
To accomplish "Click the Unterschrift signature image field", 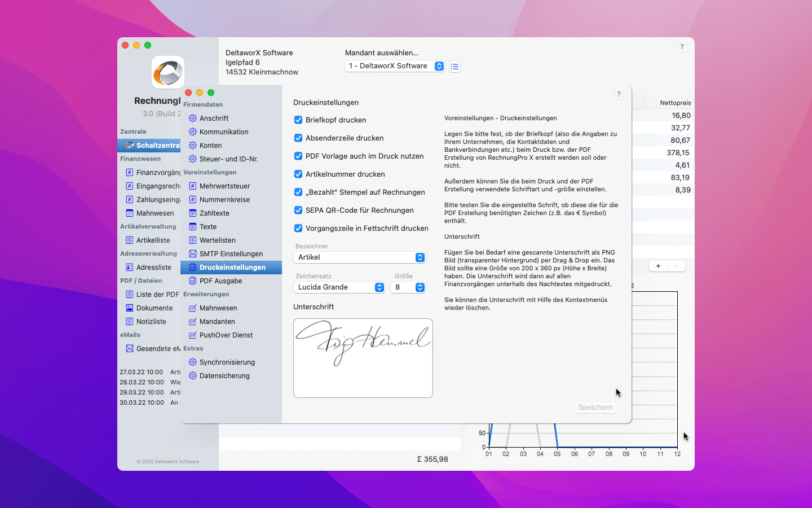I will click(x=363, y=358).
